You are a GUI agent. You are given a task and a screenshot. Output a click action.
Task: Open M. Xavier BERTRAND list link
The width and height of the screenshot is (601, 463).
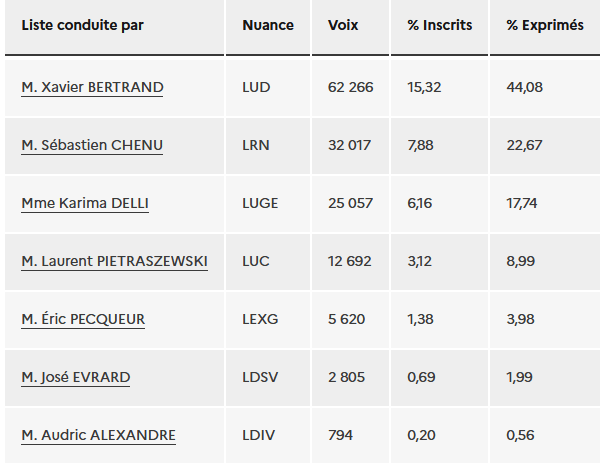tap(92, 87)
